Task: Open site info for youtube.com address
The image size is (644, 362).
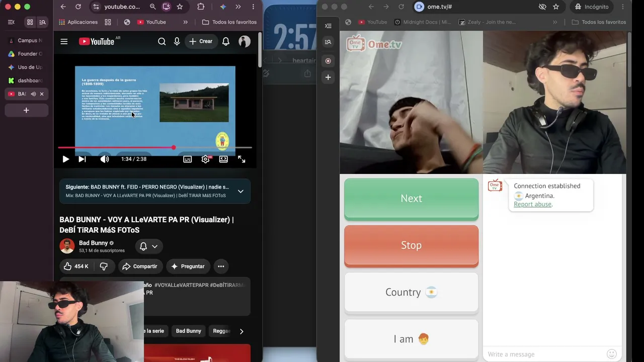Action: [96, 7]
